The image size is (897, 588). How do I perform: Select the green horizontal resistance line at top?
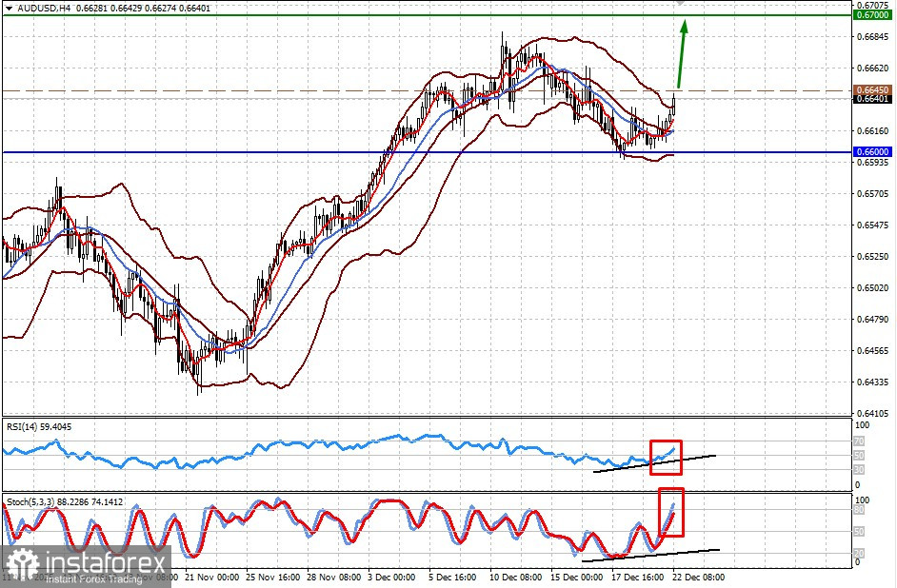[x=427, y=15]
